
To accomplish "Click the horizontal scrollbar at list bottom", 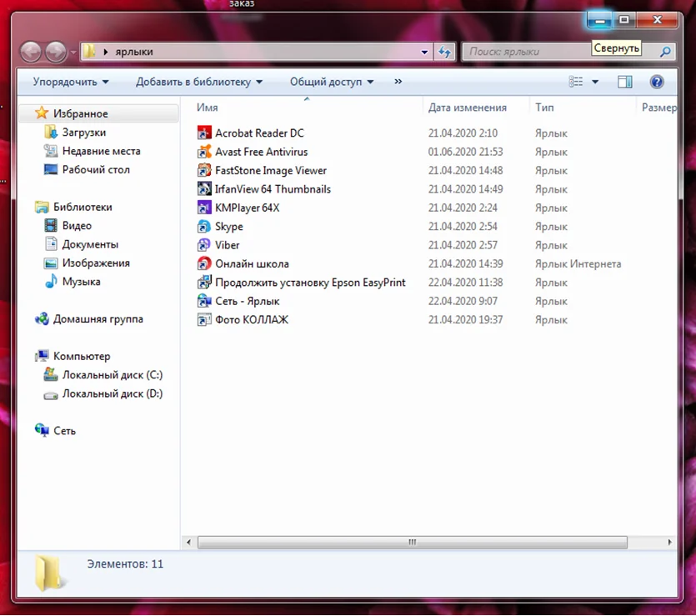I will pos(412,542).
